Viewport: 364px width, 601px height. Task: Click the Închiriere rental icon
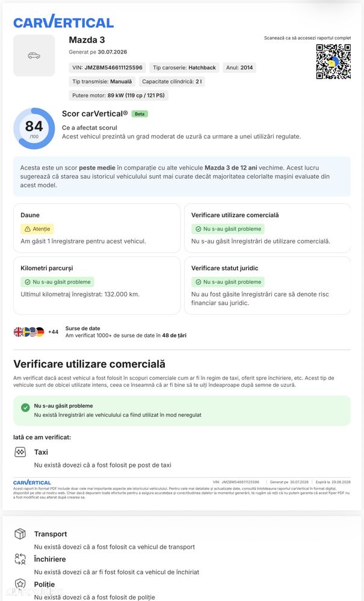click(20, 559)
